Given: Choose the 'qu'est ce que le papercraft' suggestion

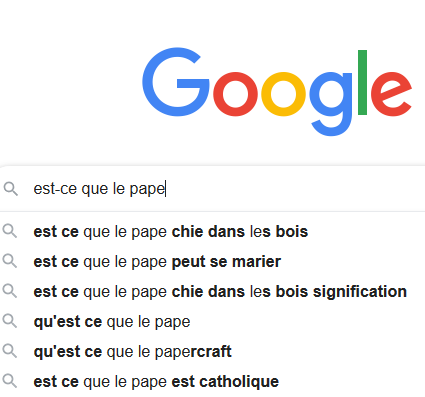Looking at the screenshot, I should (x=212, y=351).
